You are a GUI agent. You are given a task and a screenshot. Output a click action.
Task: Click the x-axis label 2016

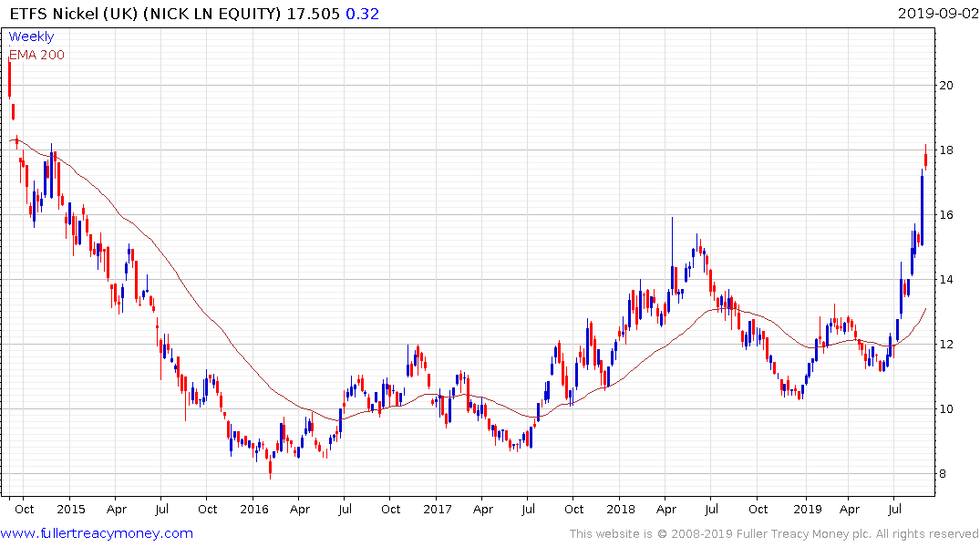click(253, 509)
